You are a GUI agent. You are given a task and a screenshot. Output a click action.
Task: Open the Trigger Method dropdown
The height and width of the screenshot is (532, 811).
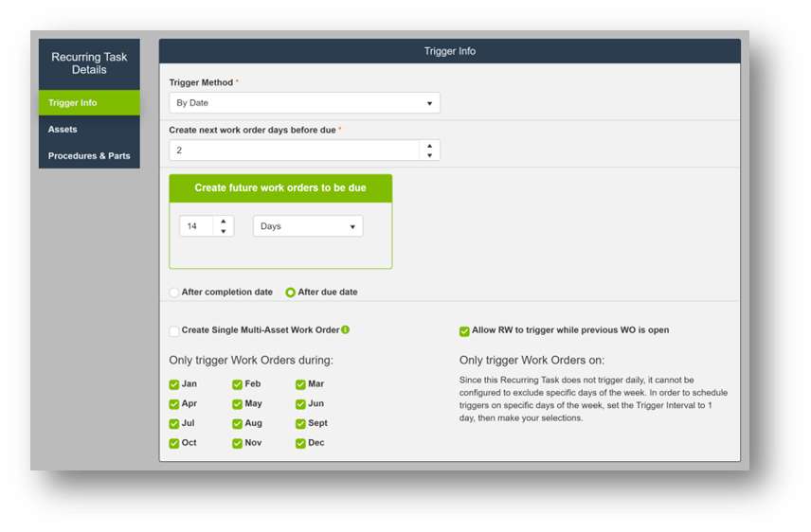click(x=304, y=103)
